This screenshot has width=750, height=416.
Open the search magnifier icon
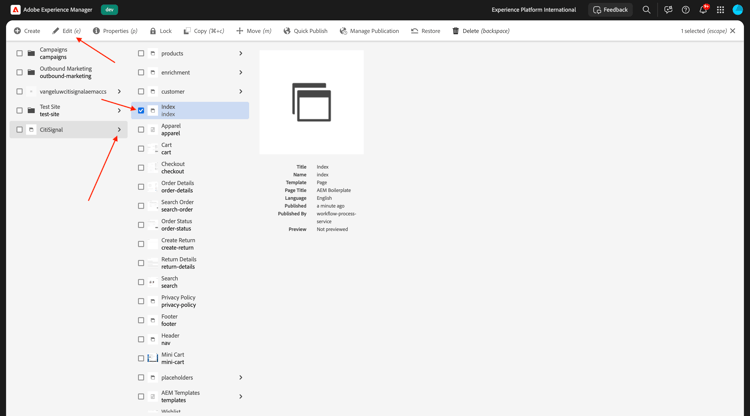point(646,10)
